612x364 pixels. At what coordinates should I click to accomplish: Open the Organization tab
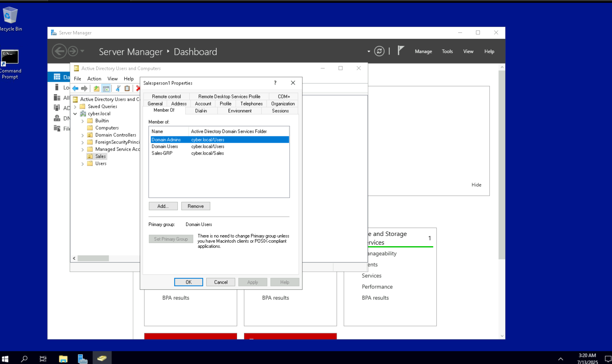coord(283,104)
